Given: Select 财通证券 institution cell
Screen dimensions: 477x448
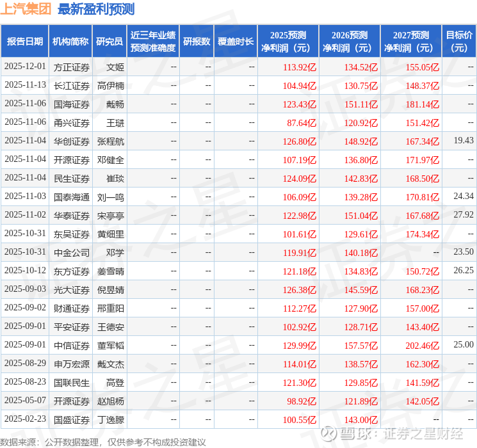Looking at the screenshot, I should pyautogui.click(x=72, y=308).
